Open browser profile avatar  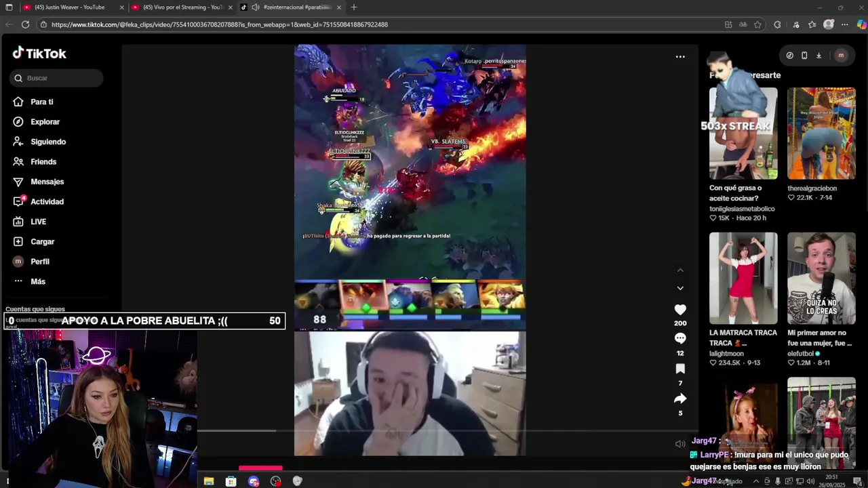pos(829,24)
